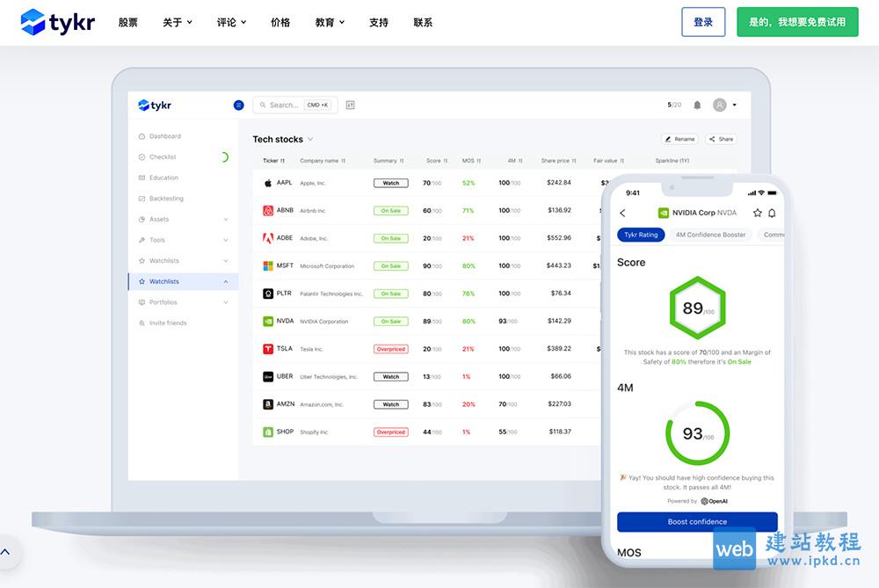This screenshot has height=588, width=879.
Task: Open the Dashboard from the sidebar
Action: 141,136
